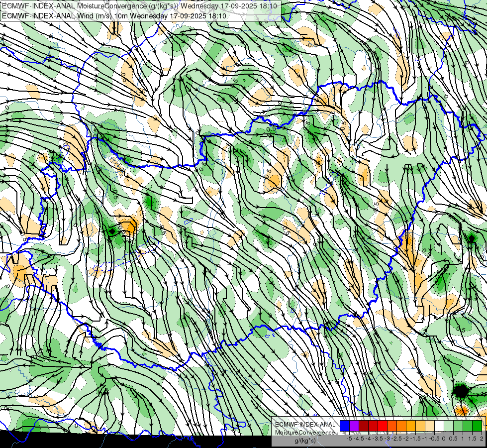The width and height of the screenshot is (487, 448).
Task: Click the -3 tick label on legend
Action: [x=388, y=439]
